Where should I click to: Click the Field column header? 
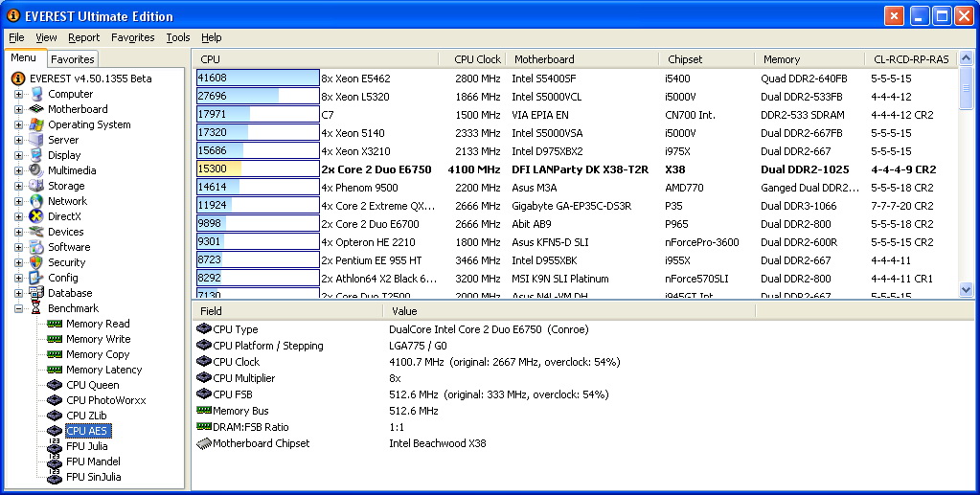(x=286, y=310)
